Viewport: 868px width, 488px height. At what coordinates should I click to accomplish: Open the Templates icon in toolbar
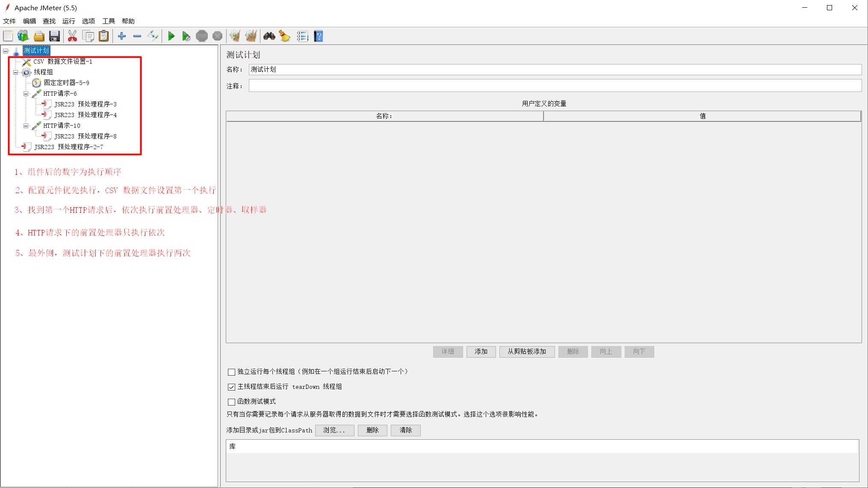click(23, 36)
